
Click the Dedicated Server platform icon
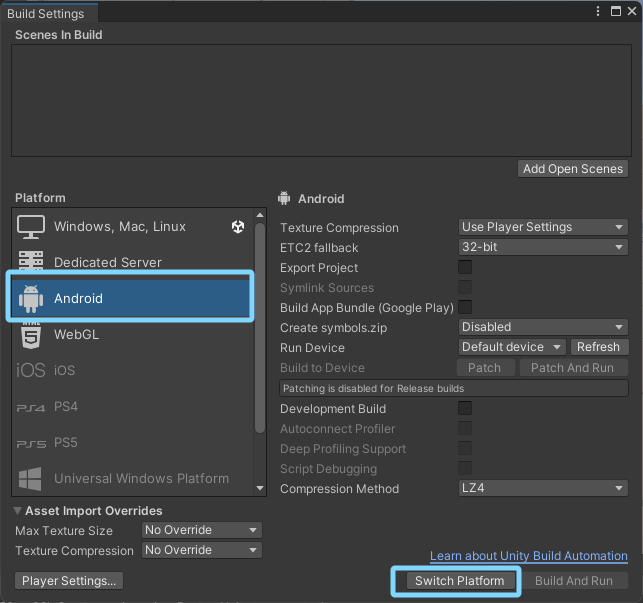point(31,262)
